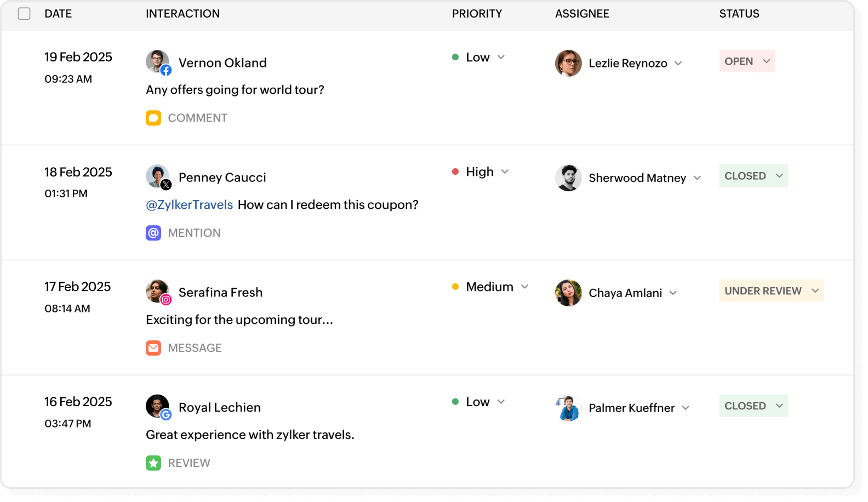
Task: Click the red High priority dot on Penney's row
Action: point(454,171)
